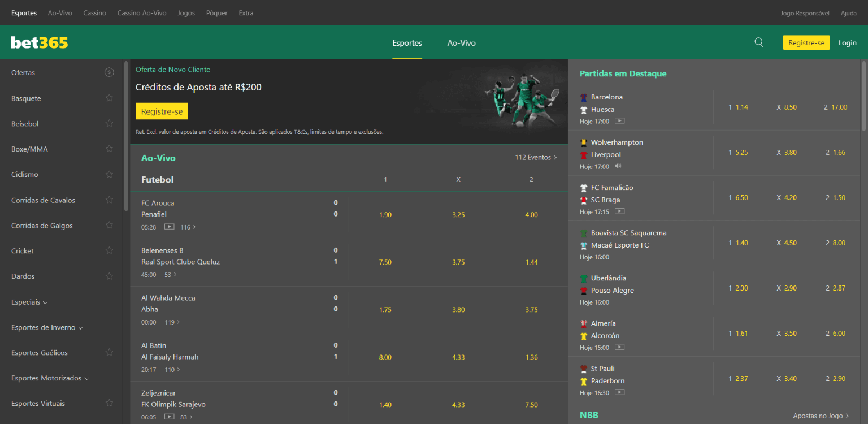868x424 pixels.
Task: Open 53 markets for Belenenses B match
Action: click(170, 274)
